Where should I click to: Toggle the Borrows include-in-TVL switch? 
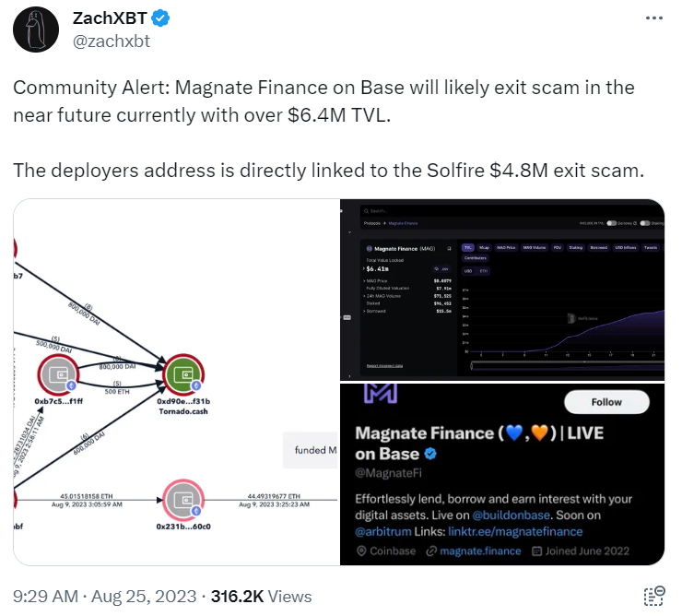[x=612, y=223]
